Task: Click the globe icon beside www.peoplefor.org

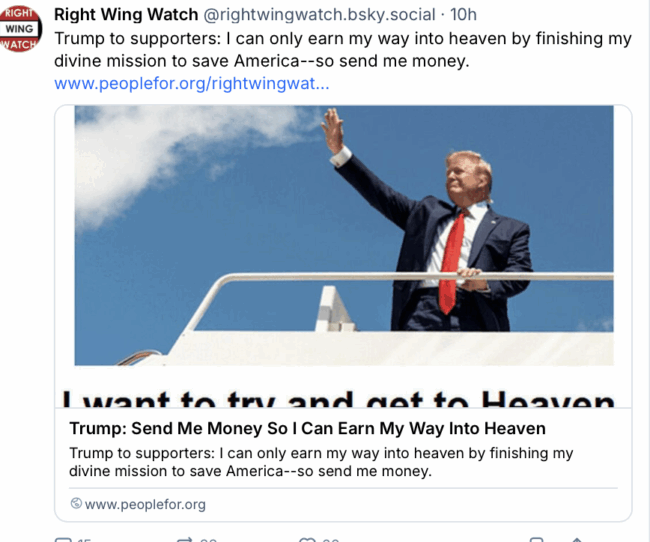Action: [76, 504]
